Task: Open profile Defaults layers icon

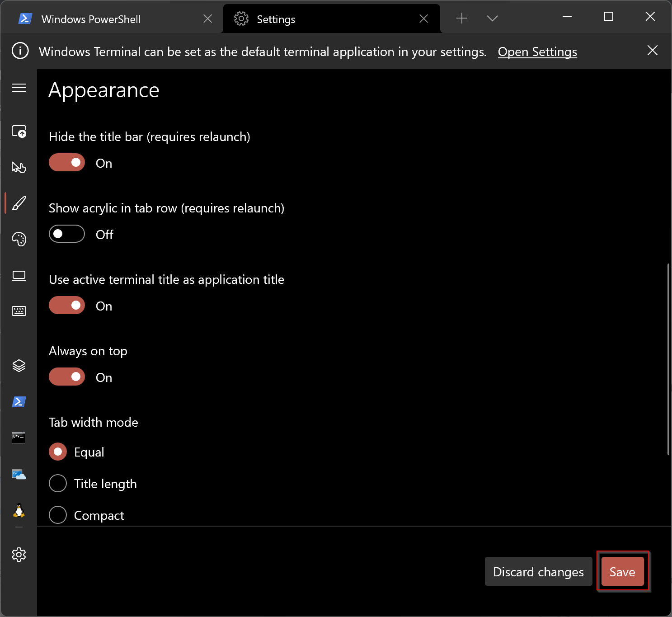Action: tap(19, 366)
